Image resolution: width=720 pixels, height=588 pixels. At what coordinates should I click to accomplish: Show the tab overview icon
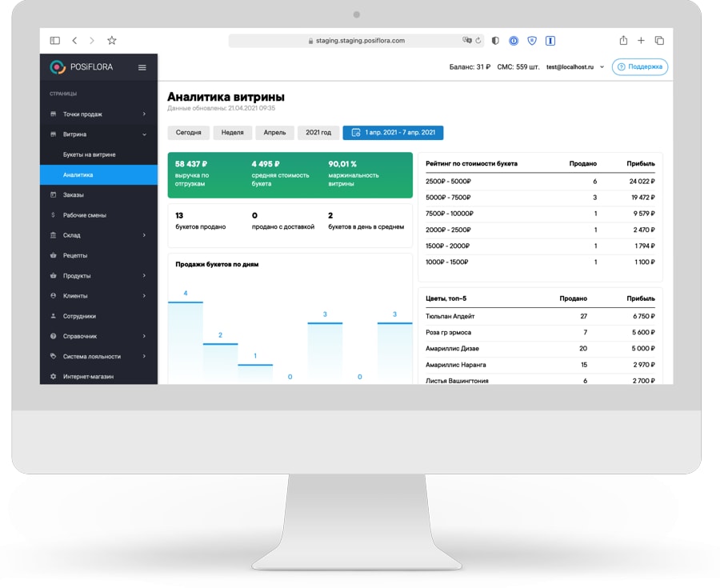tap(659, 40)
